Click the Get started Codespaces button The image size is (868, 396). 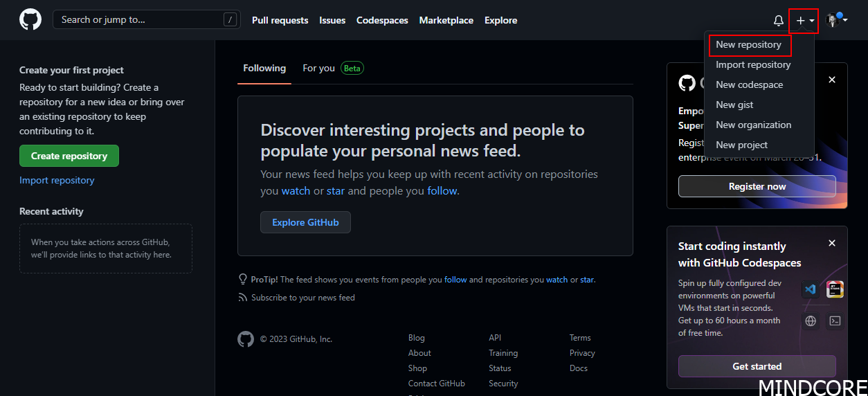pos(757,366)
